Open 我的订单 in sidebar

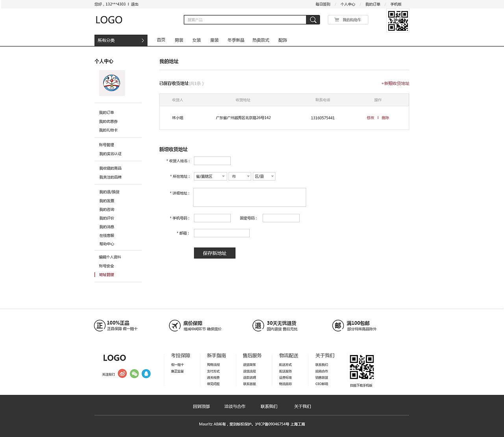coord(107,113)
